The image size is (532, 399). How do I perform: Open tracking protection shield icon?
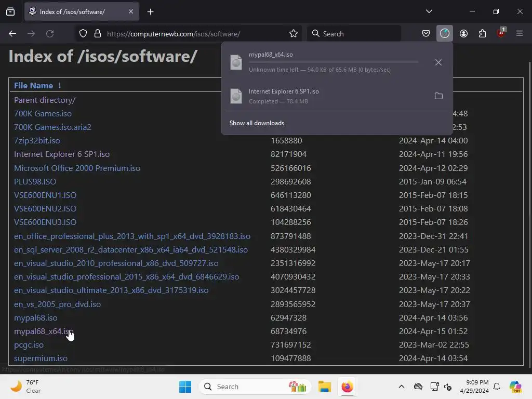click(x=83, y=34)
